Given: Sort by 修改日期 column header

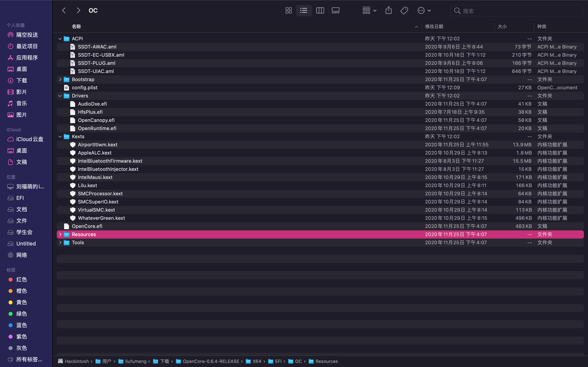Looking at the screenshot, I should click(434, 27).
